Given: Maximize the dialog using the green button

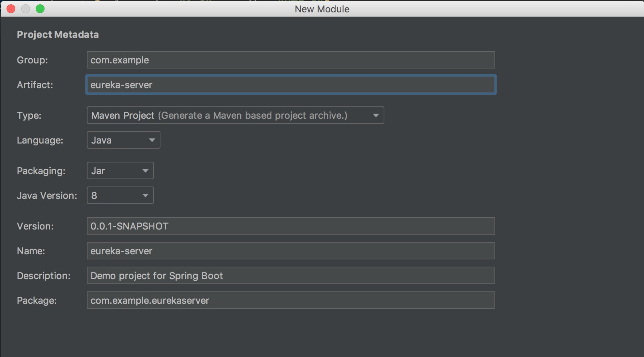Looking at the screenshot, I should click(x=40, y=9).
